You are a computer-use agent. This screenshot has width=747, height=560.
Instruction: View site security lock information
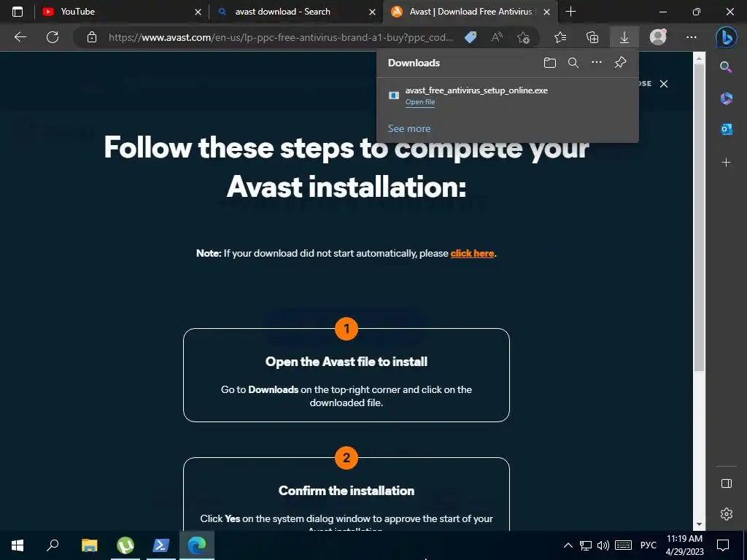(x=92, y=37)
